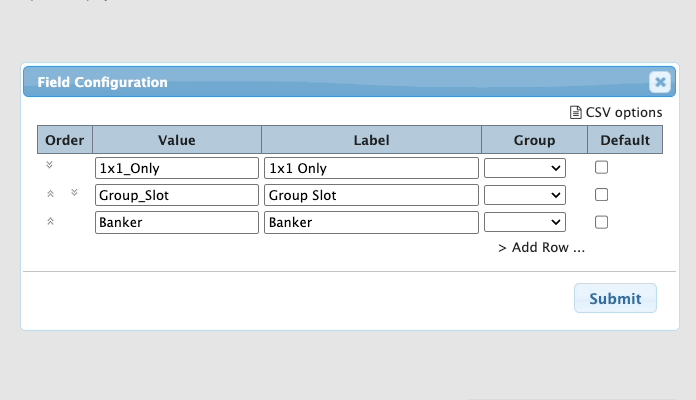Close the Field Configuration dialog

point(659,83)
